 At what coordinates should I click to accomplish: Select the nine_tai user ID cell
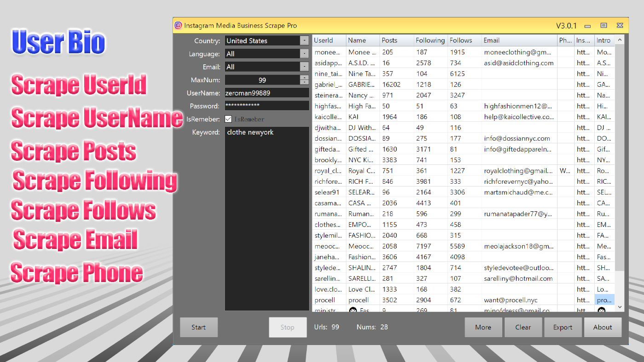tap(329, 74)
